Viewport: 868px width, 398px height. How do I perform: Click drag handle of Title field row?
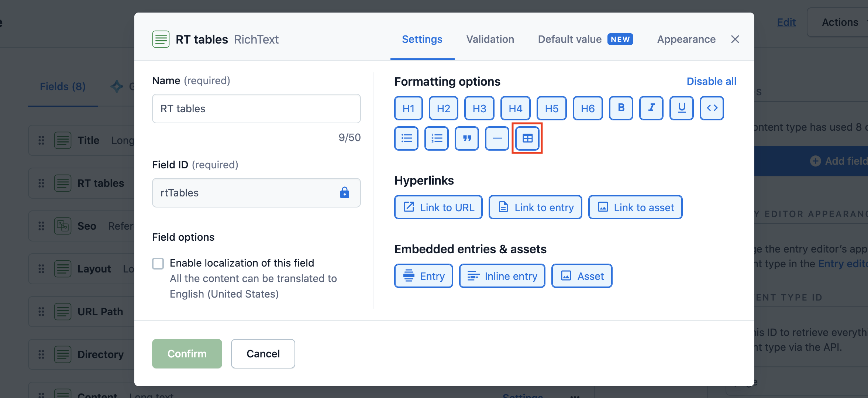click(x=41, y=140)
